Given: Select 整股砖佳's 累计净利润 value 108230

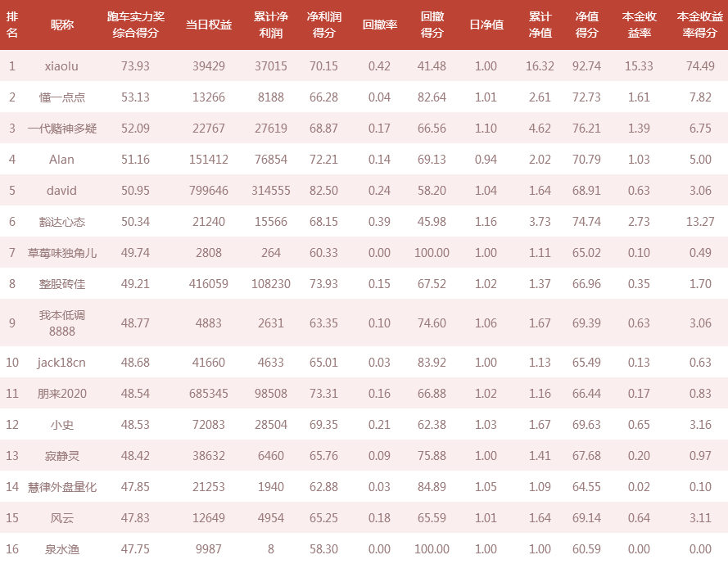Looking at the screenshot, I should point(271,283).
